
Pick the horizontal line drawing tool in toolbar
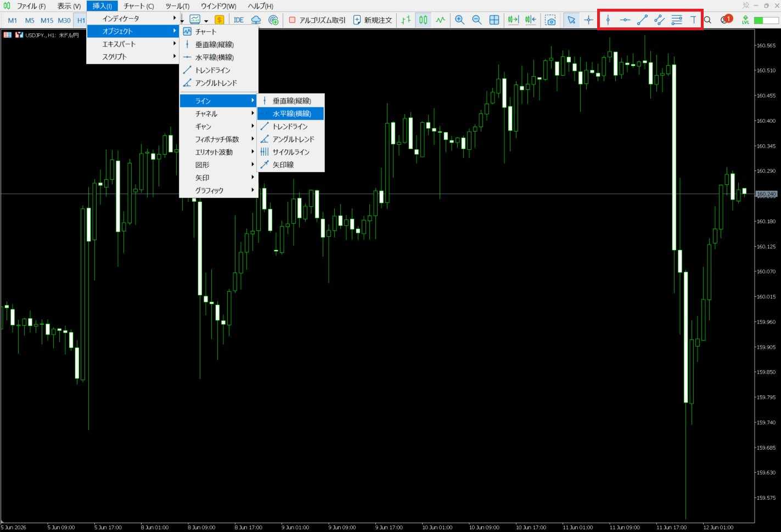pyautogui.click(x=625, y=20)
